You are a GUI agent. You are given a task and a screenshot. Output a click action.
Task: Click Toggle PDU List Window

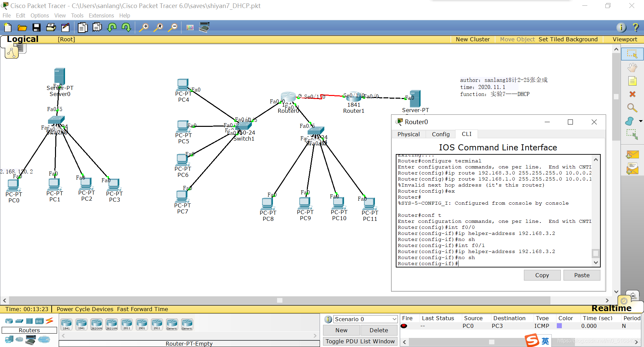tap(360, 341)
